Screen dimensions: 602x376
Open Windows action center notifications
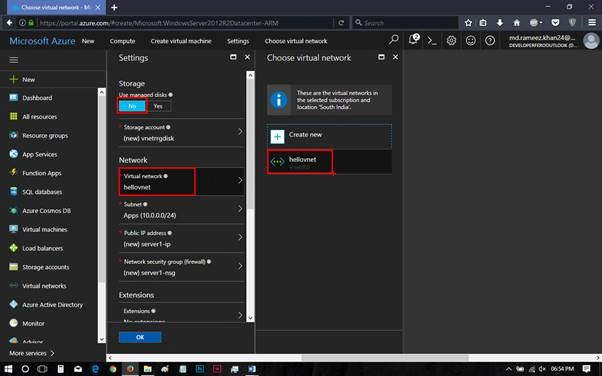[x=586, y=369]
